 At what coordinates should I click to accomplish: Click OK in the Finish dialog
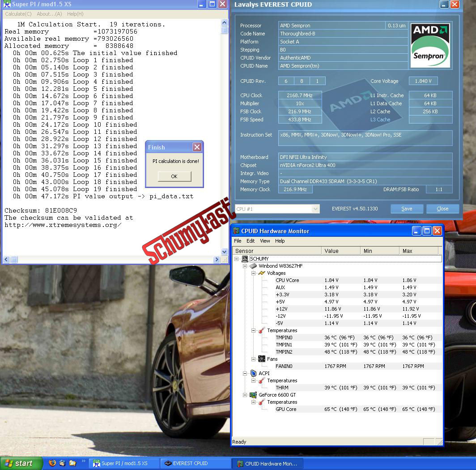[x=174, y=176]
